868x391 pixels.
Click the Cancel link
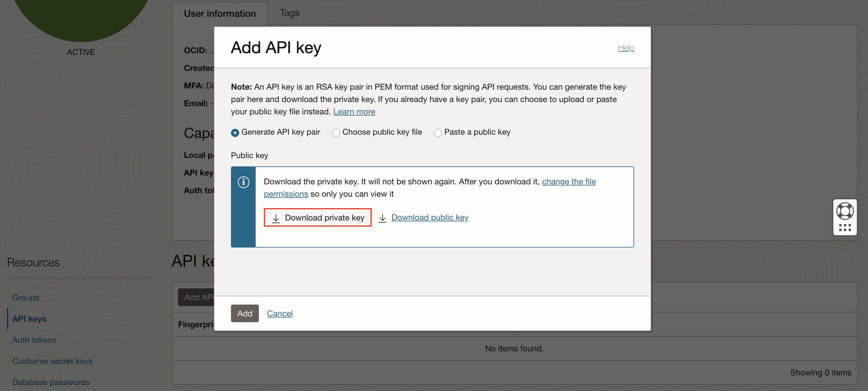(x=280, y=313)
